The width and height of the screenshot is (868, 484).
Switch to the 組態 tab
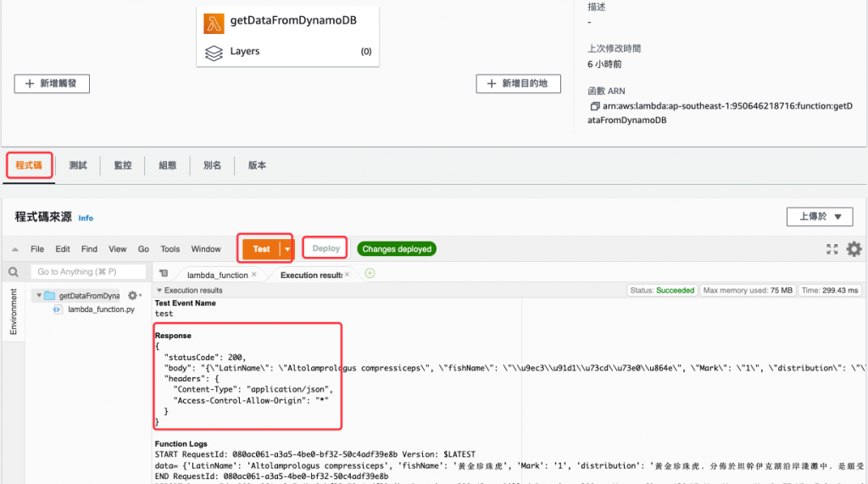[x=168, y=165]
